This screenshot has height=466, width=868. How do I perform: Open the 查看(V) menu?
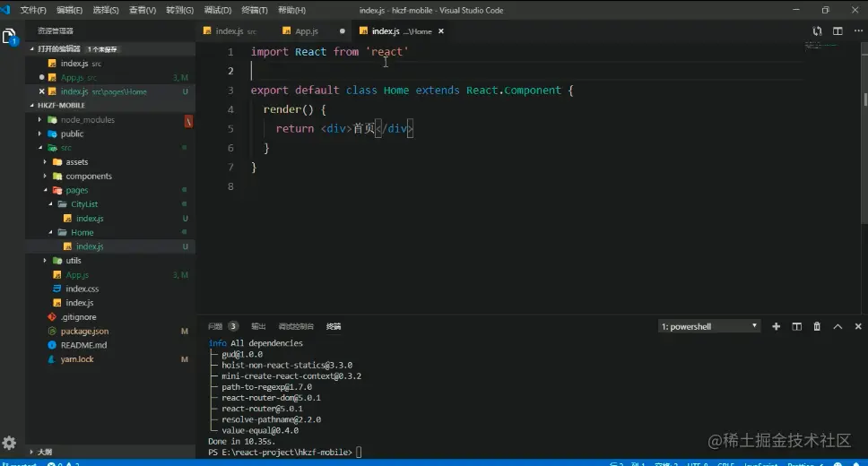point(143,10)
